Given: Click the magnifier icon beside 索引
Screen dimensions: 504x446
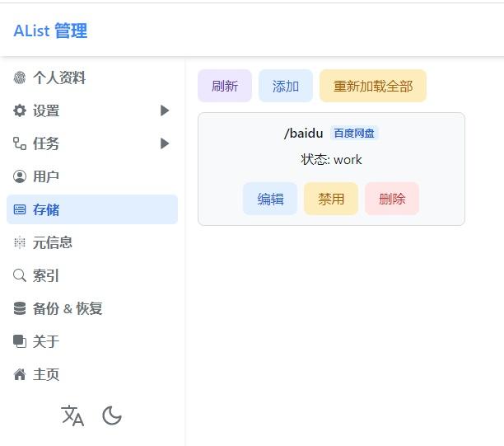Looking at the screenshot, I should [20, 275].
